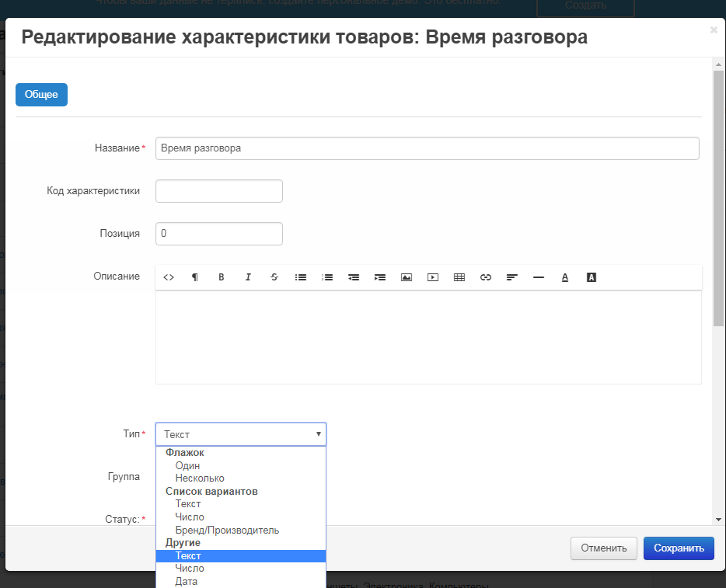The width and height of the screenshot is (726, 588).
Task: Insert link icon in editor toolbar
Action: click(x=486, y=277)
